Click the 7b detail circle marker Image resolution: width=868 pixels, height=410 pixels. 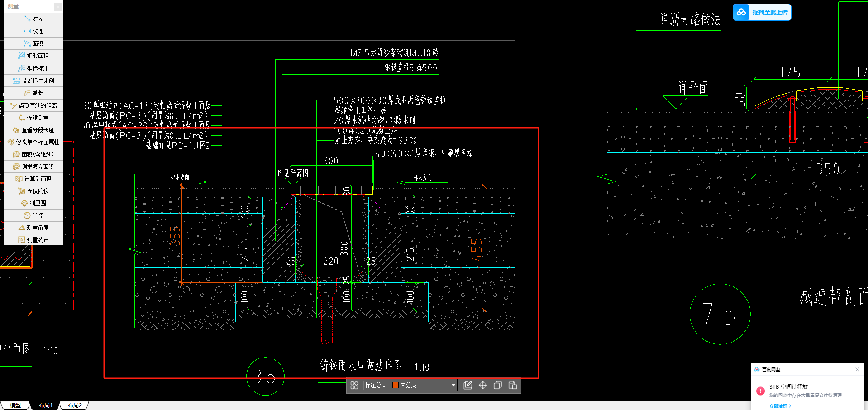720,314
